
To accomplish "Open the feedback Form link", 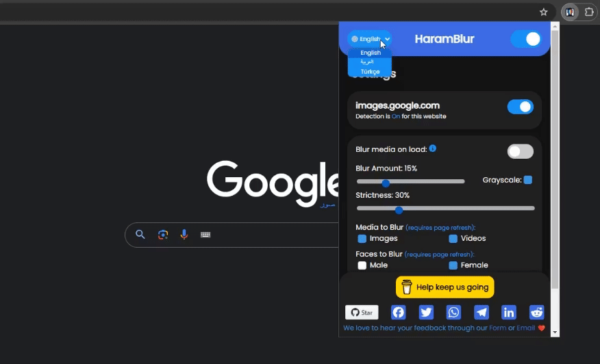I will pos(497,328).
